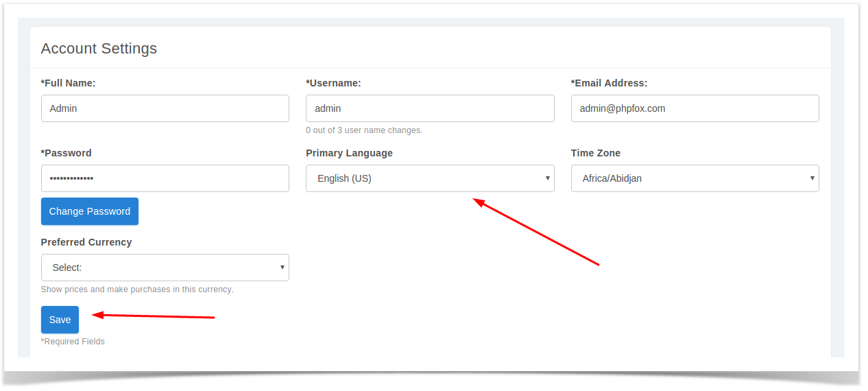
Task: Click the Preferred Currency label
Action: point(86,242)
